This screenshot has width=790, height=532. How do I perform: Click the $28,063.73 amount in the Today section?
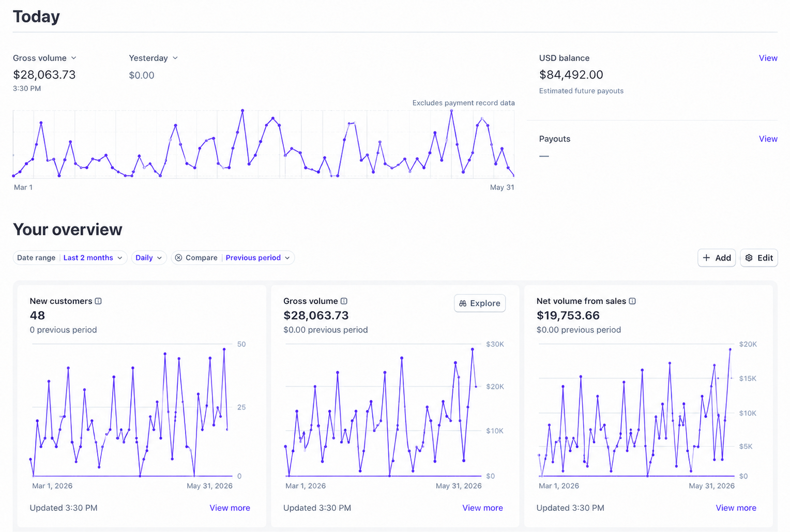(44, 74)
